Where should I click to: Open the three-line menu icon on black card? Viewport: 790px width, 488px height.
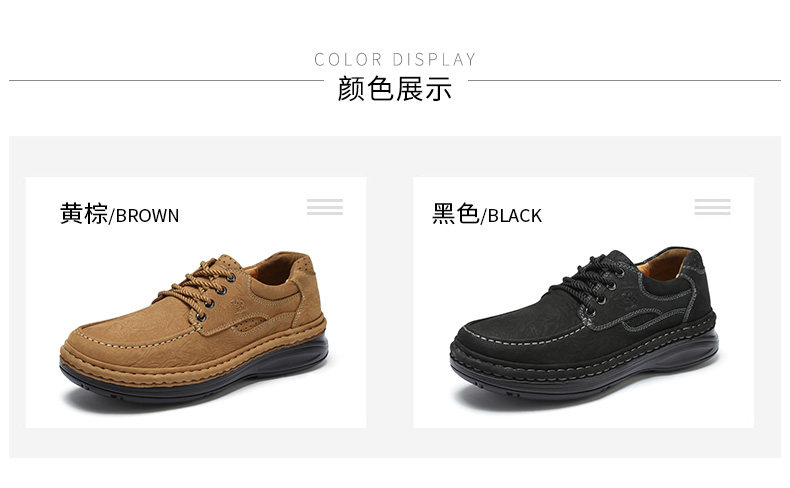[712, 207]
